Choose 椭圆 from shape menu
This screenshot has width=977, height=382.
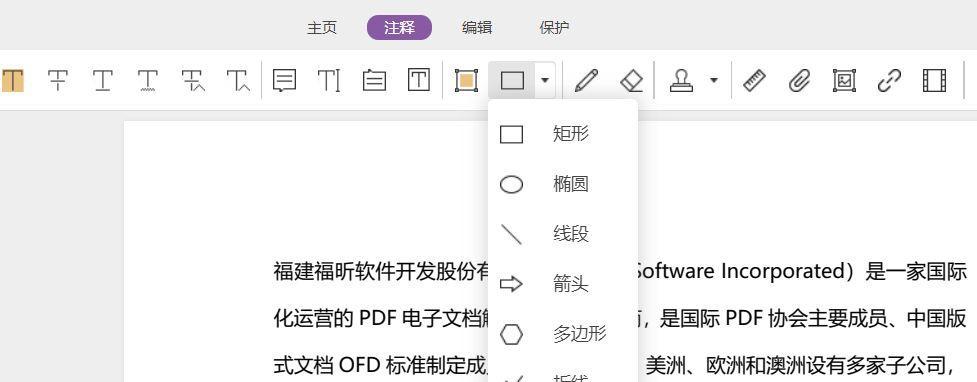coord(563,184)
